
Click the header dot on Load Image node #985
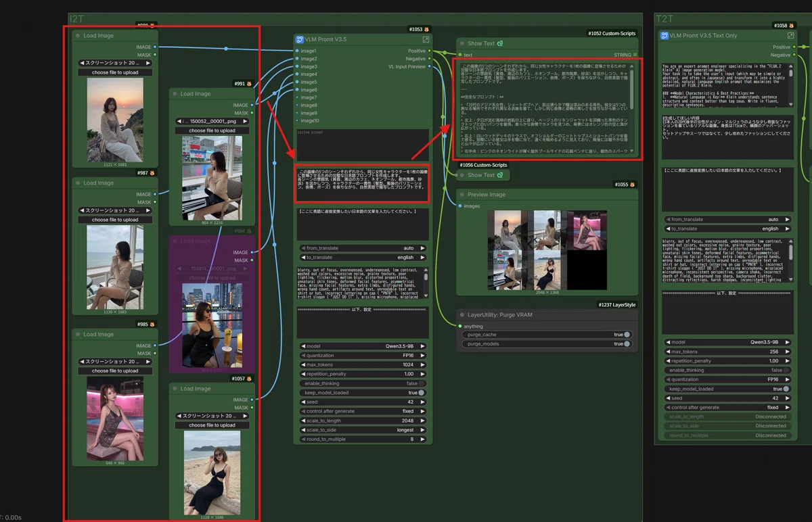[78, 334]
